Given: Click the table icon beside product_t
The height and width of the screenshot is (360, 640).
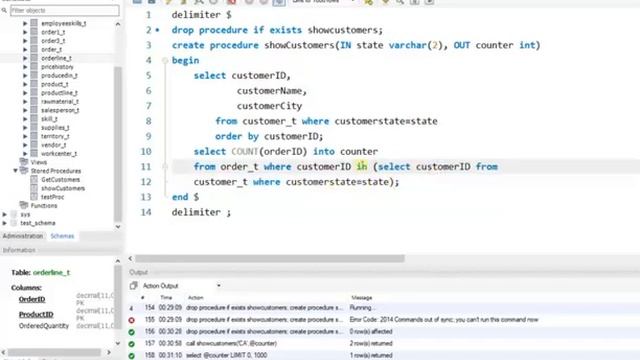Looking at the screenshot, I should click(x=34, y=84).
